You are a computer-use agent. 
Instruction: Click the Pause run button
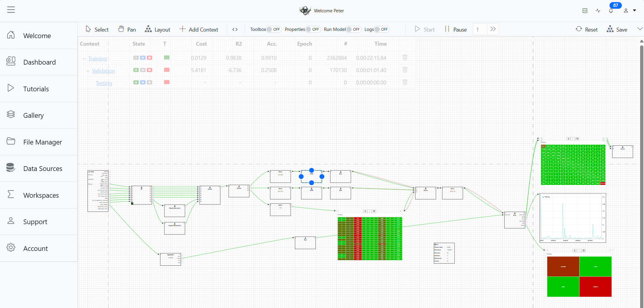456,29
